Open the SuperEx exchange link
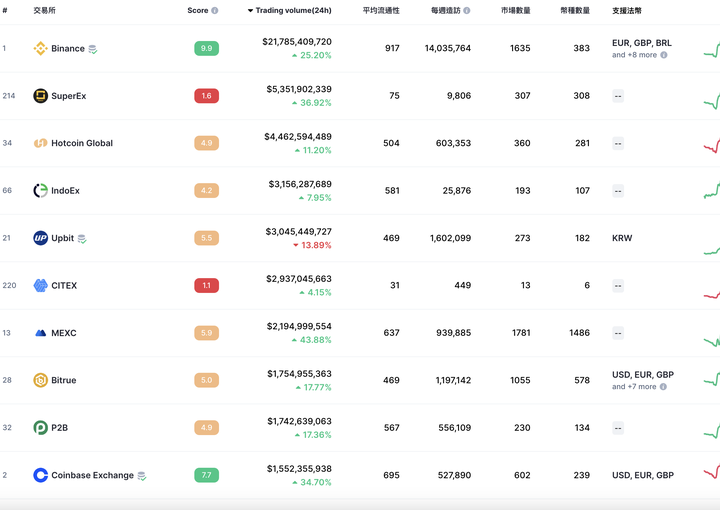 click(69, 96)
